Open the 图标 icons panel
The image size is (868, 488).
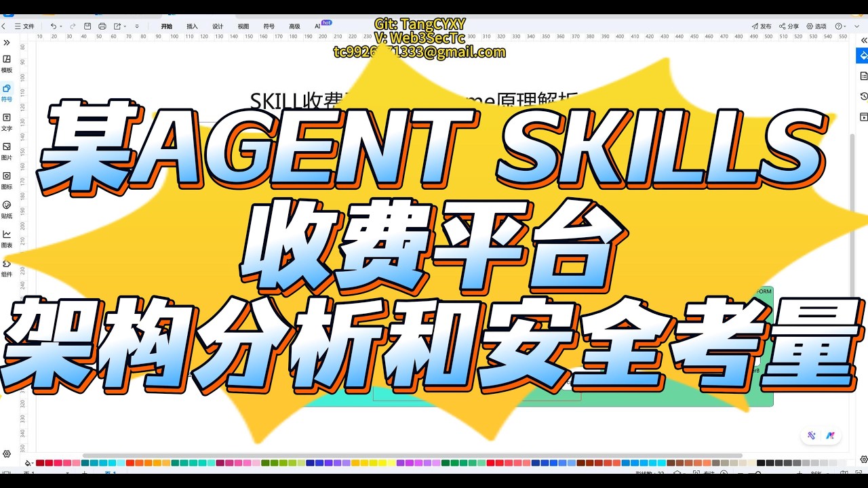coord(7,180)
